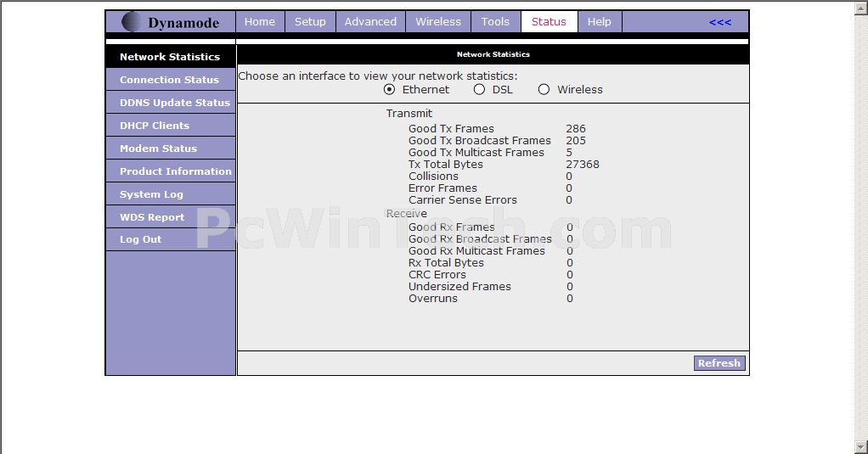The height and width of the screenshot is (454, 868).
Task: Switch to the Advanced tab
Action: tap(370, 21)
